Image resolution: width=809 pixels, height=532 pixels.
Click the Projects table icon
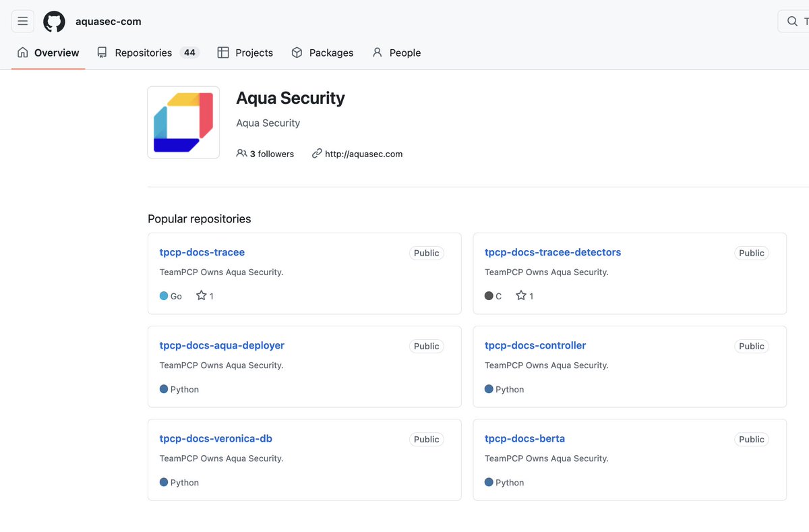(x=222, y=52)
